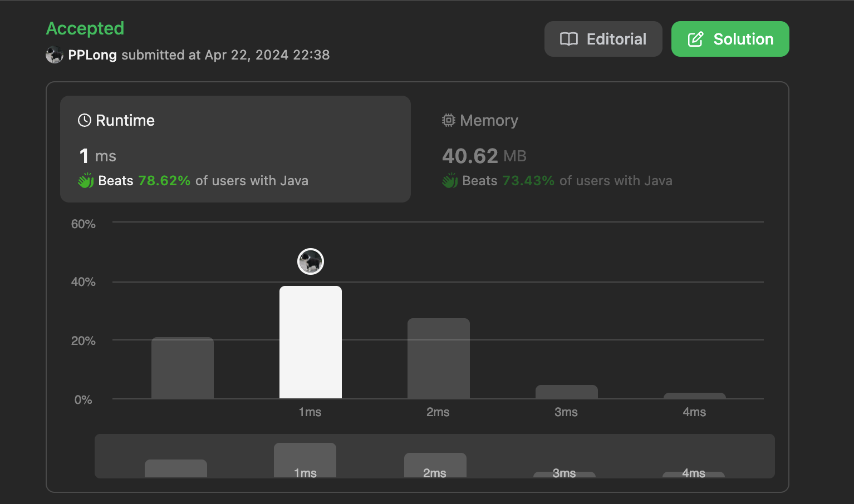
Task: Click the pencil icon in Solution button
Action: tap(695, 39)
